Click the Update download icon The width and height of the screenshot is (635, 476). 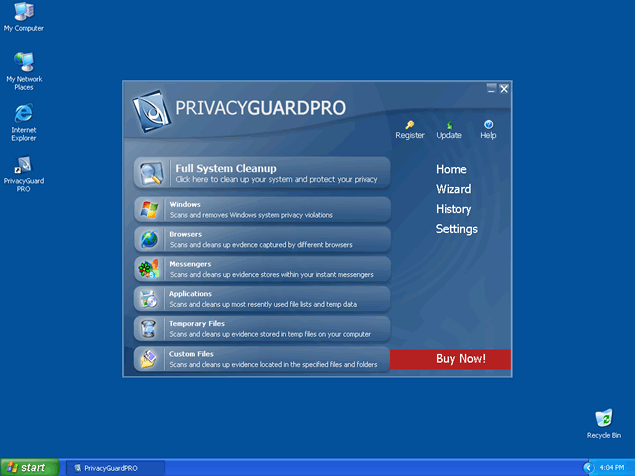449,125
